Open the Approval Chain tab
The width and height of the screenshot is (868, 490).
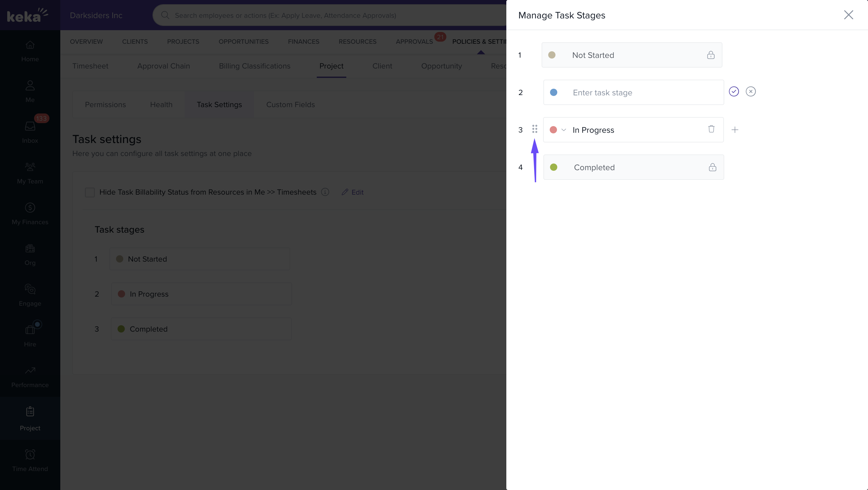163,66
